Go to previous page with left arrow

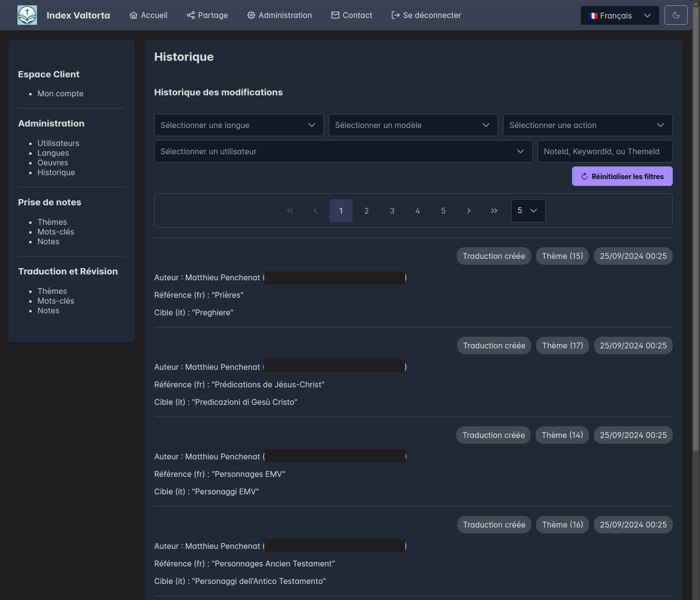pos(315,211)
